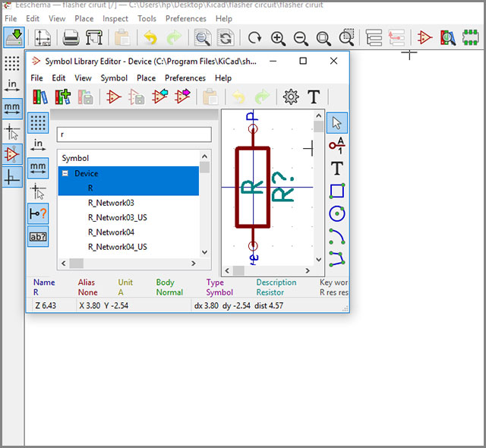Click Save library changes icon in Symbol Editor

click(x=85, y=97)
